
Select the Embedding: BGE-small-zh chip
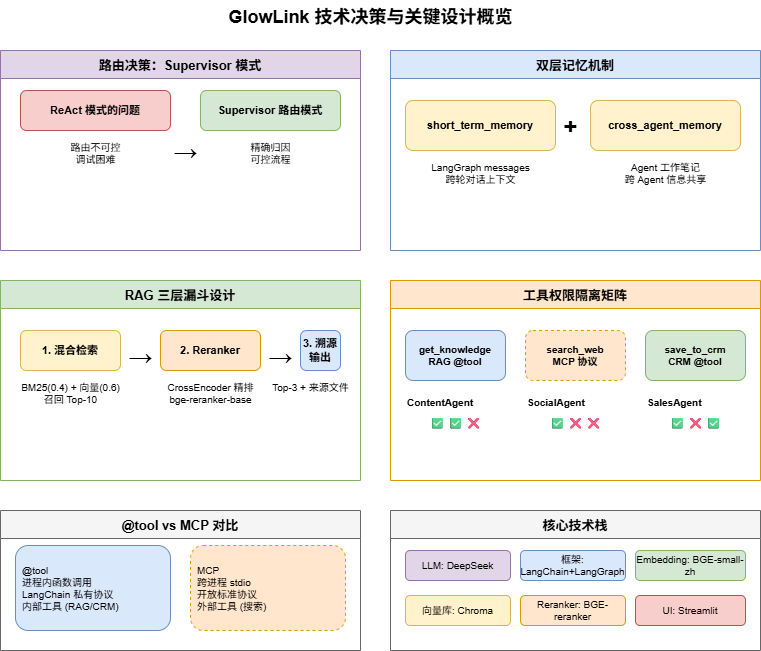coord(690,566)
